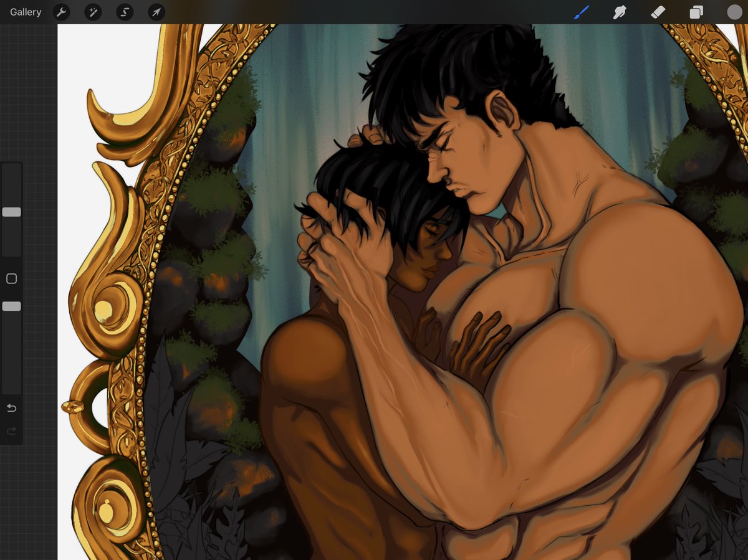The height and width of the screenshot is (560, 748).
Task: Open the Layers panel
Action: pyautogui.click(x=696, y=12)
